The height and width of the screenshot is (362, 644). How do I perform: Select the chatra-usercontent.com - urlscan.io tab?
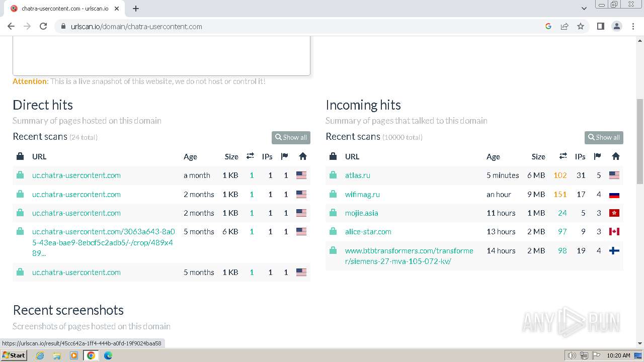65,9
